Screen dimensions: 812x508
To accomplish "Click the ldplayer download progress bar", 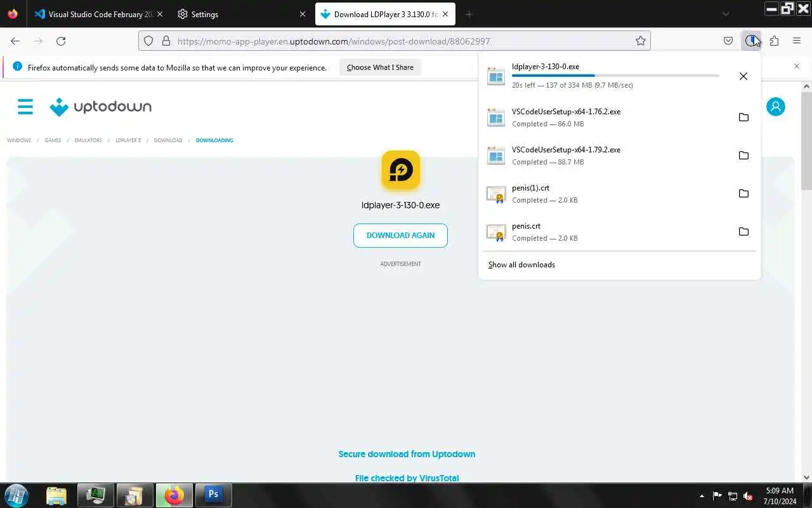I will click(615, 76).
